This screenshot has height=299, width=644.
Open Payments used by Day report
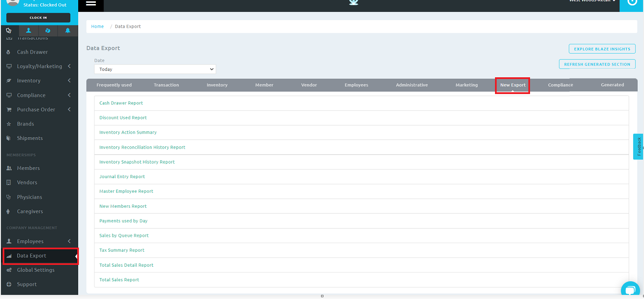click(124, 221)
